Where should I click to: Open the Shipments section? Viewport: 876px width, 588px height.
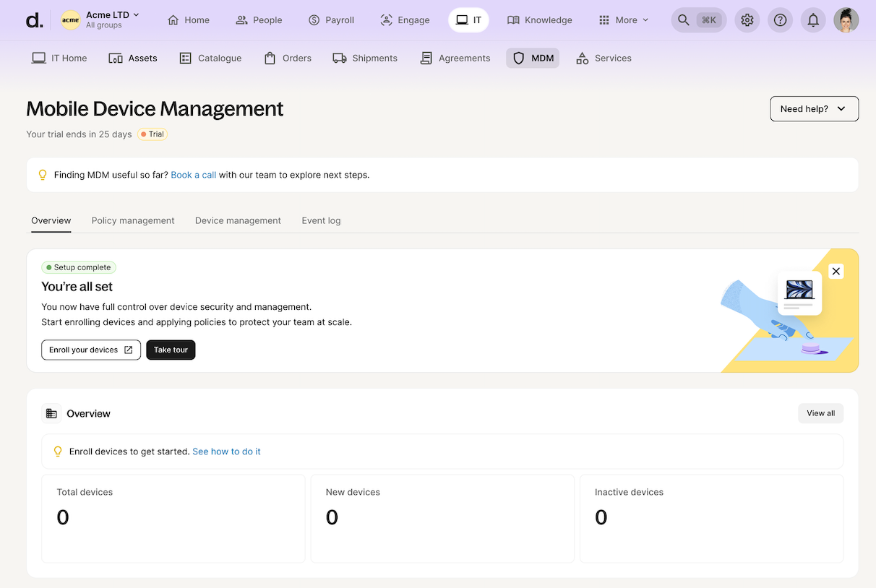[x=365, y=59]
